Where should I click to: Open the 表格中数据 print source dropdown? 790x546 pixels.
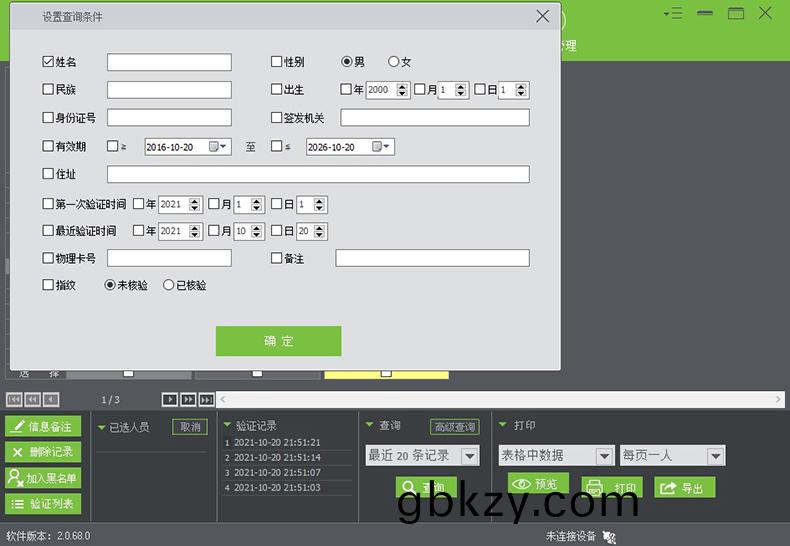pos(604,456)
